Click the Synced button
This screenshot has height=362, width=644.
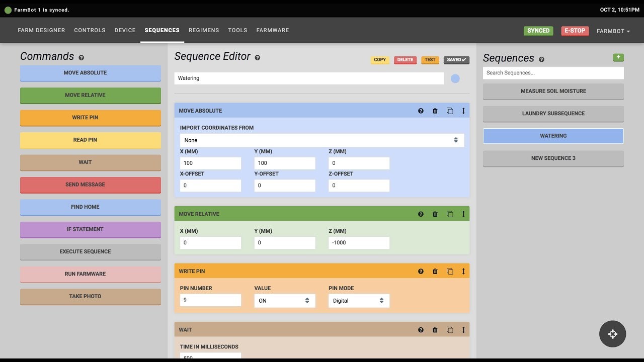click(x=538, y=31)
